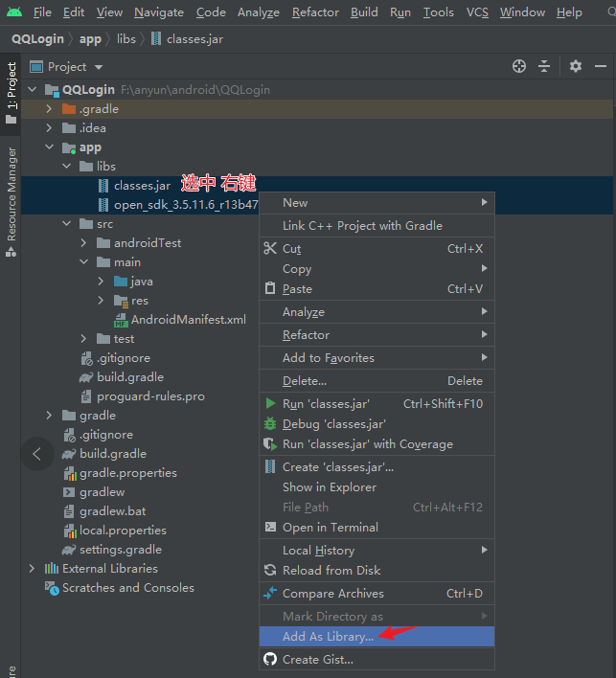Open the File menu
Viewport: 616px width, 678px height.
[42, 12]
